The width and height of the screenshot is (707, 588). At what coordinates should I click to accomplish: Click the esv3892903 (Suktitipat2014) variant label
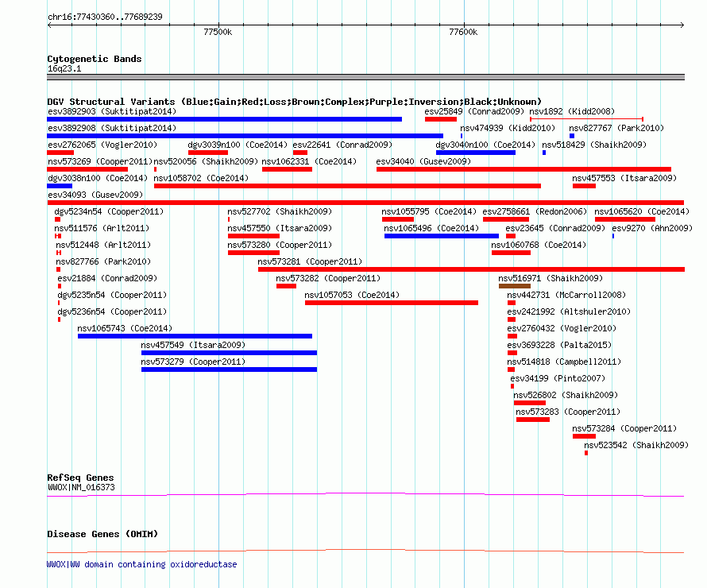click(x=112, y=111)
